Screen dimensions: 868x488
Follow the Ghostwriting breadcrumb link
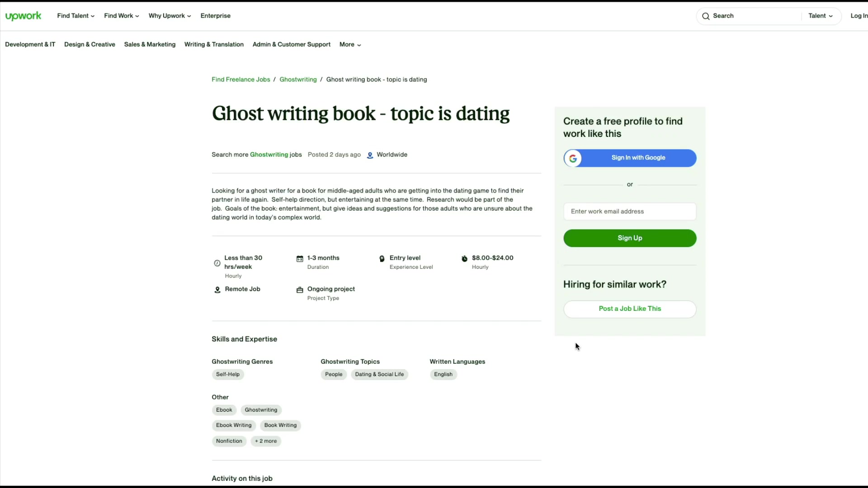point(298,80)
